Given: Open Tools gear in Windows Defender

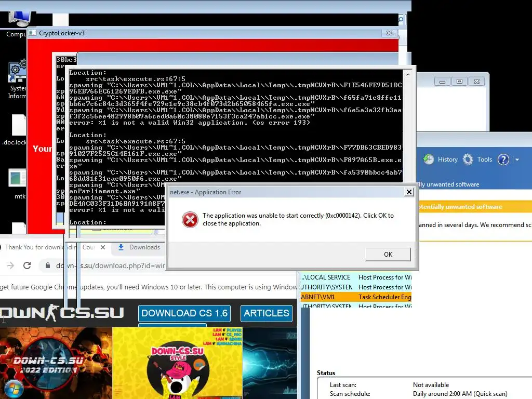Looking at the screenshot, I should pyautogui.click(x=477, y=159).
